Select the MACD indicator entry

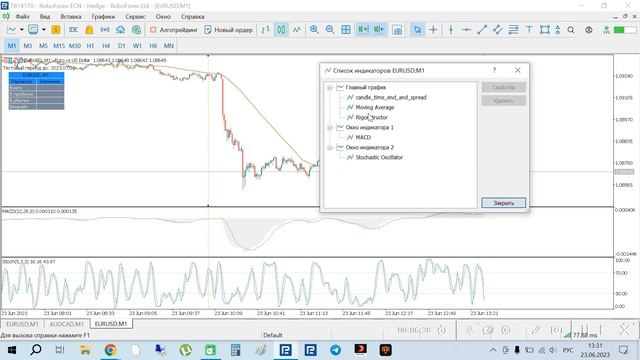(x=363, y=137)
